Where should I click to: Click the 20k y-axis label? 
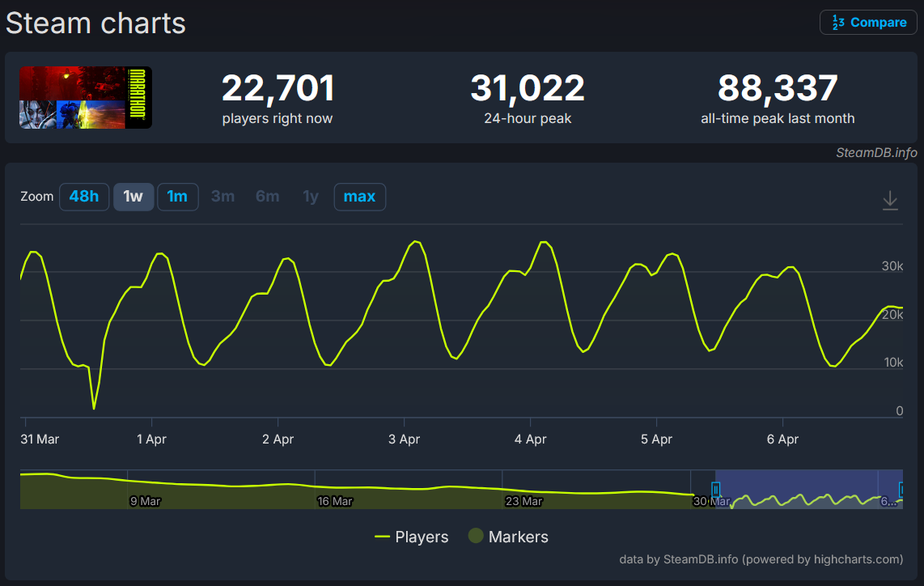[892, 314]
